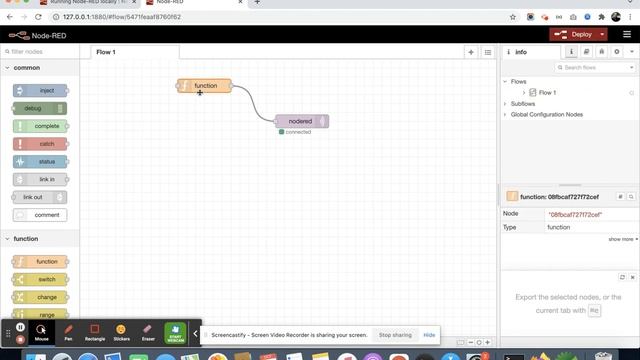Viewport: 640px width, 360px height.
Task: Go back with the browser back arrow
Action: coord(10,17)
